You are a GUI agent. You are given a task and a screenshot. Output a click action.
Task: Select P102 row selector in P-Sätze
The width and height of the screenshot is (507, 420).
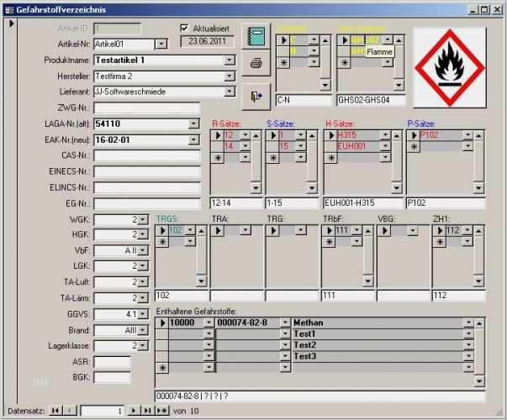click(x=414, y=135)
